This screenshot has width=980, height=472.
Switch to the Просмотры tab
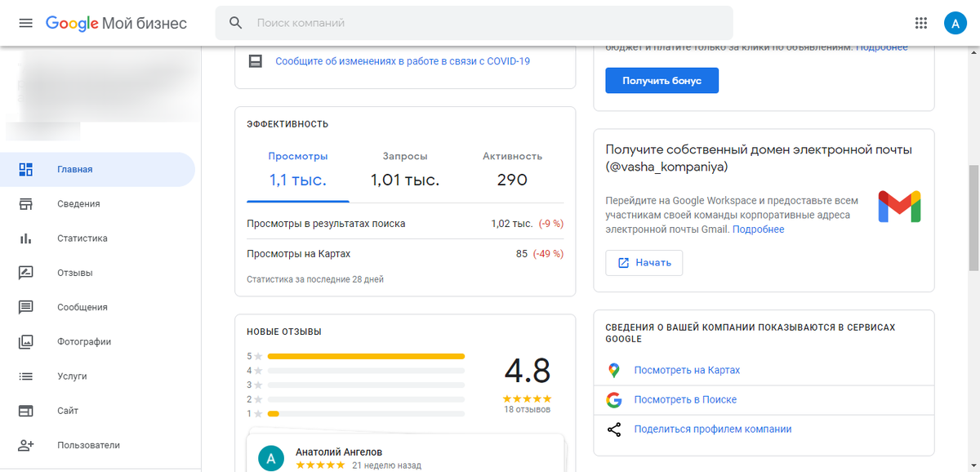tap(298, 169)
